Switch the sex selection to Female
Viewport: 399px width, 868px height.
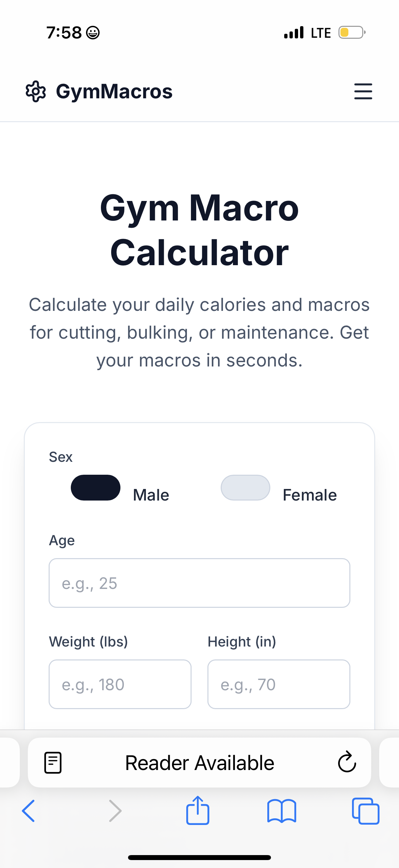click(245, 488)
